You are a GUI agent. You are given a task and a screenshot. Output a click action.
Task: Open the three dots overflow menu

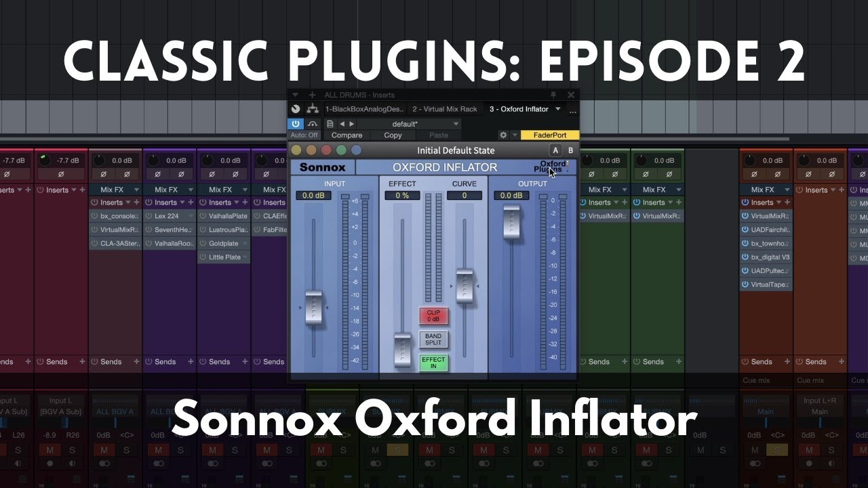[573, 110]
